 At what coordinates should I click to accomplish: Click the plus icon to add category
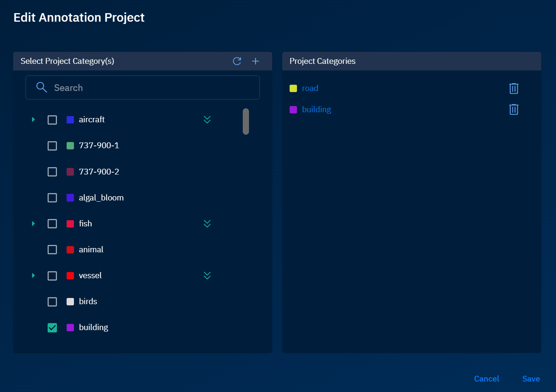[x=256, y=61]
